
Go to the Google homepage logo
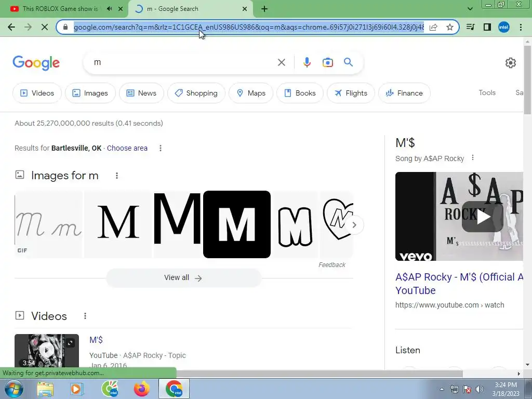tap(36, 63)
